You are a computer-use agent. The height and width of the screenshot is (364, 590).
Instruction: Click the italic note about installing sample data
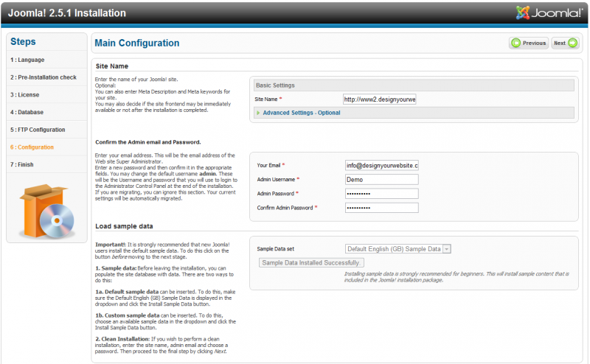tap(457, 277)
